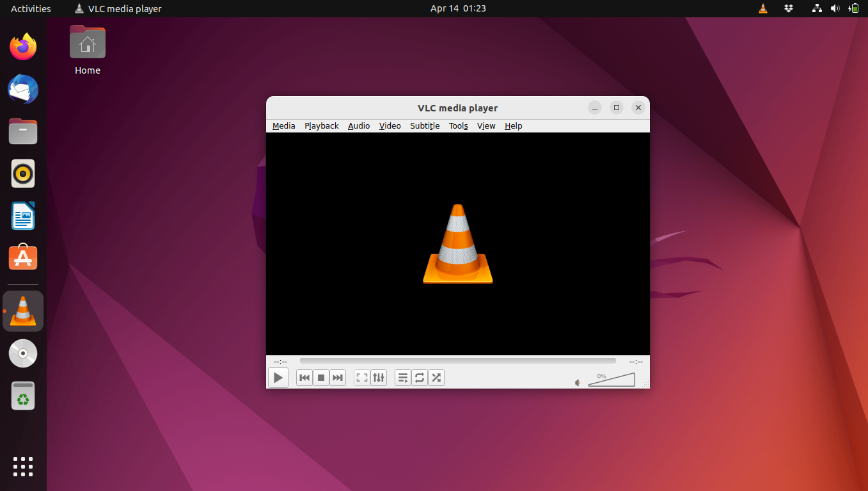This screenshot has width=868, height=491.
Task: Click the elapsed time label
Action: [280, 362]
